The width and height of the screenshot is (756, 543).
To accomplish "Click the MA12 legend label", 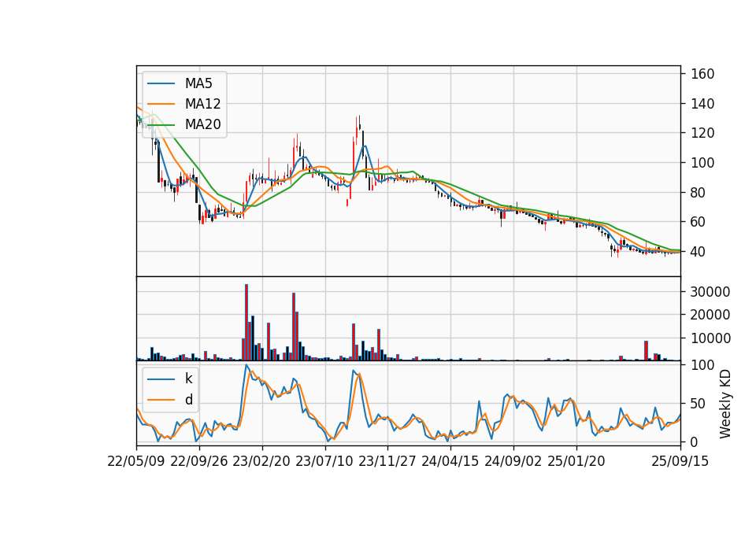I will [202, 104].
